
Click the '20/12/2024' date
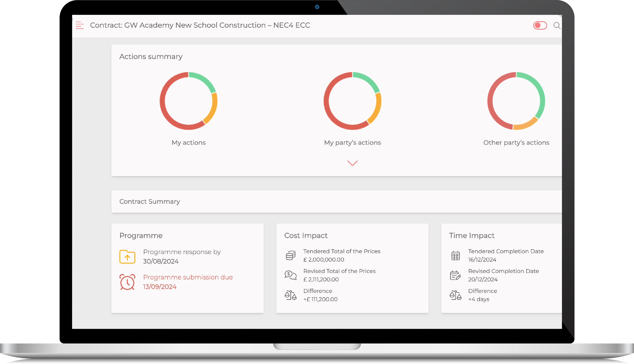click(x=483, y=279)
